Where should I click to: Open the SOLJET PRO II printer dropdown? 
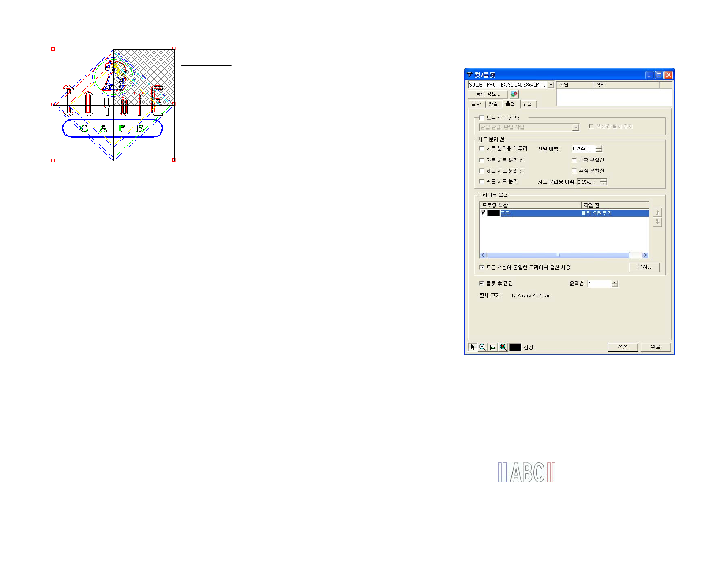click(x=551, y=85)
